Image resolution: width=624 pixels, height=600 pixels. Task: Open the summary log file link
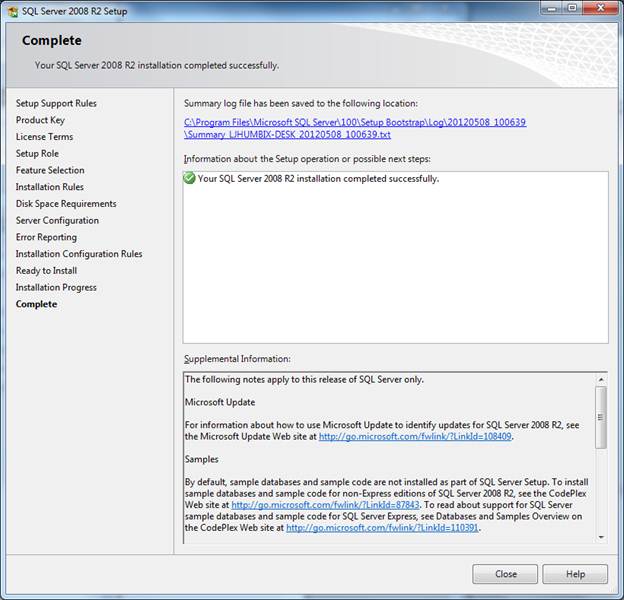[355, 128]
